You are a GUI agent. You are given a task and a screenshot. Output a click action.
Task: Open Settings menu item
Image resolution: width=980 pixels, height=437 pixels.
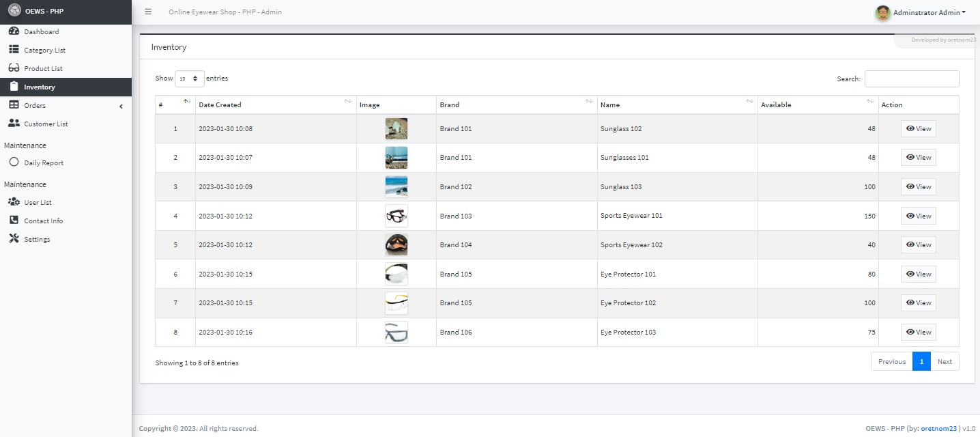(66, 239)
